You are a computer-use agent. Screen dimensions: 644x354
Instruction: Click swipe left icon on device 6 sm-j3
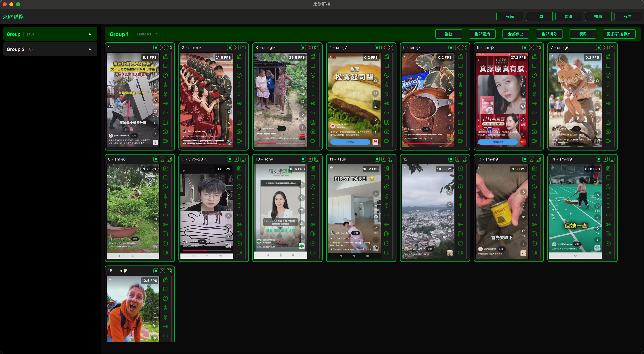[x=534, y=103]
